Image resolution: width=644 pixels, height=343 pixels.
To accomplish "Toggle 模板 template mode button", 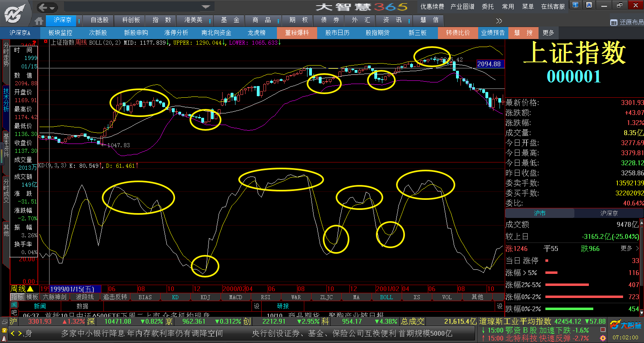I will [32, 297].
